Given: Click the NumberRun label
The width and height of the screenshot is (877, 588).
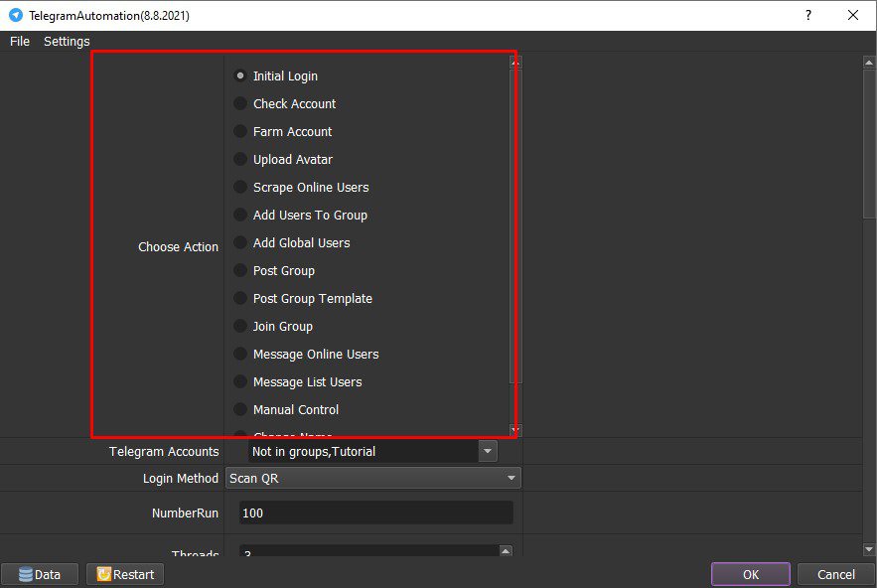Looking at the screenshot, I should tap(185, 514).
